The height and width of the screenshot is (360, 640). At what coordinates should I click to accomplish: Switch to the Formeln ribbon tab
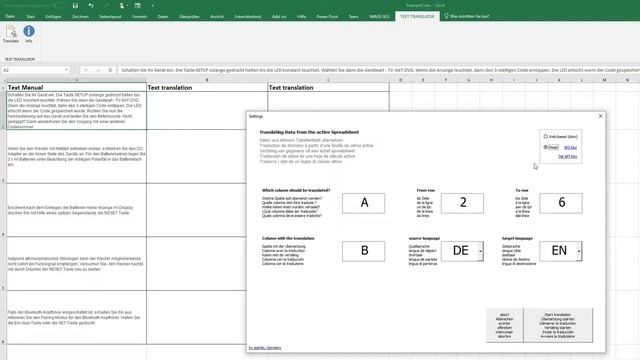click(x=140, y=16)
